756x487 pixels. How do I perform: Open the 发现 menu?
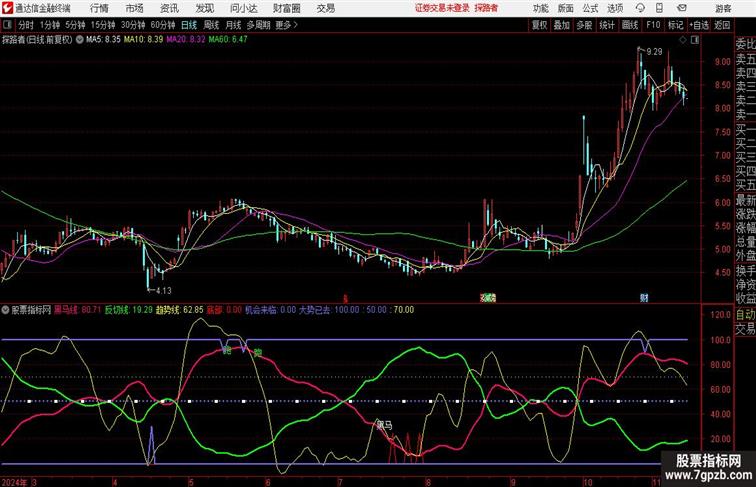tap(204, 8)
